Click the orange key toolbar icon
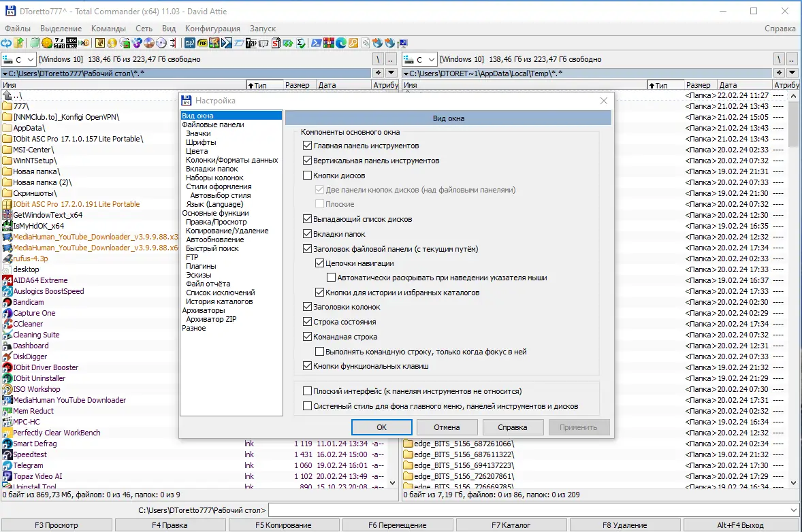The height and width of the screenshot is (532, 802). 353,43
